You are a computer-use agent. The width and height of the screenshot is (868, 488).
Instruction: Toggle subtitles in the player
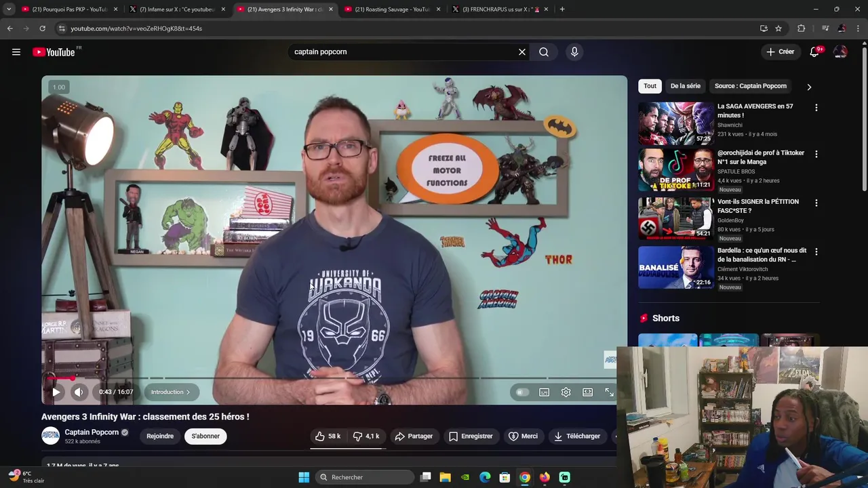click(x=544, y=392)
